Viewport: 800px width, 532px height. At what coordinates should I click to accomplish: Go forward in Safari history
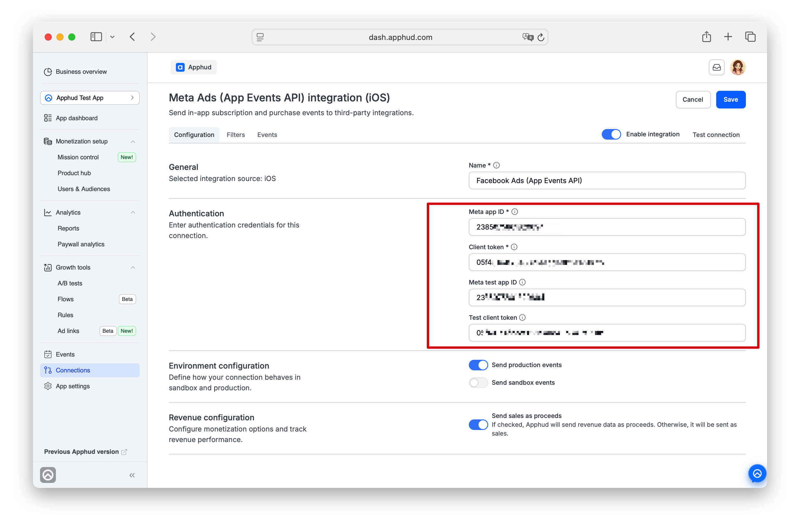tap(153, 37)
